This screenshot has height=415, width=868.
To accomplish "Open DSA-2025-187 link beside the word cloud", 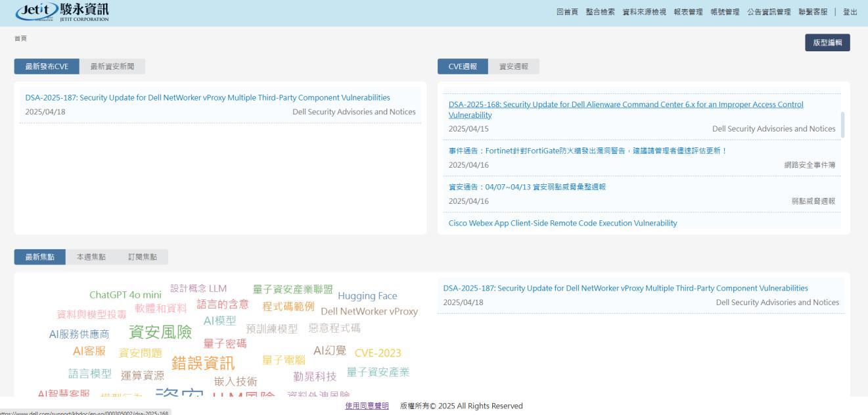I will tap(626, 288).
